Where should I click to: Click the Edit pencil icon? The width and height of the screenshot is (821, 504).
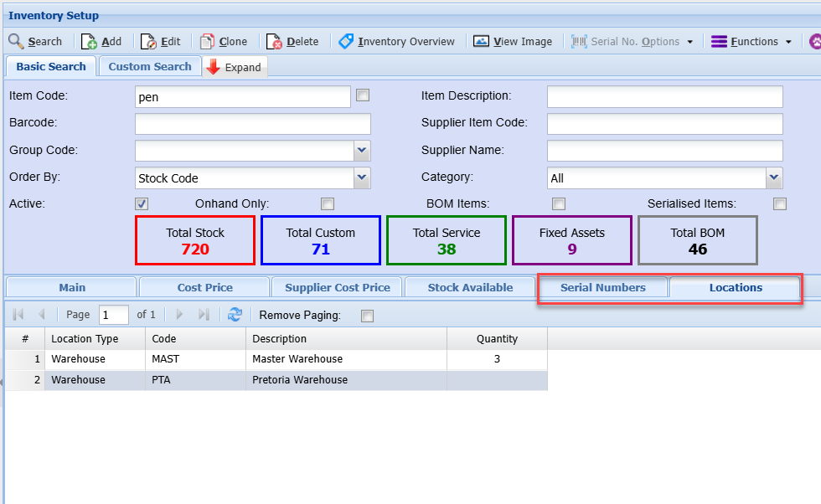tap(149, 41)
